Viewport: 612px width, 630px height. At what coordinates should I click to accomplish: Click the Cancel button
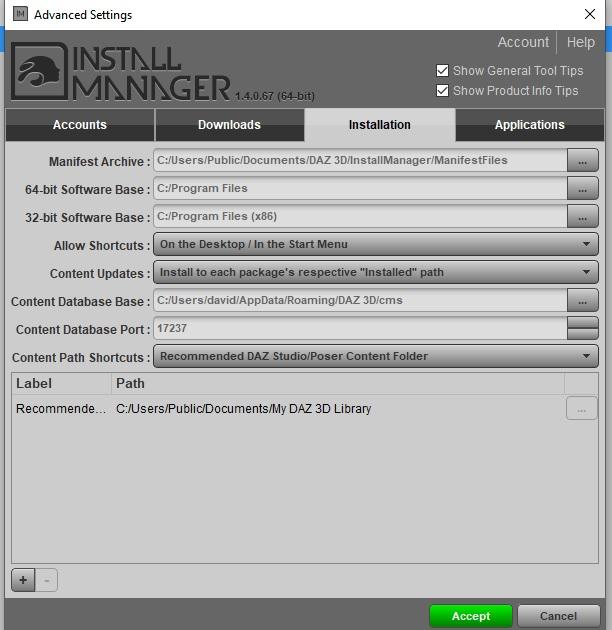(x=559, y=616)
